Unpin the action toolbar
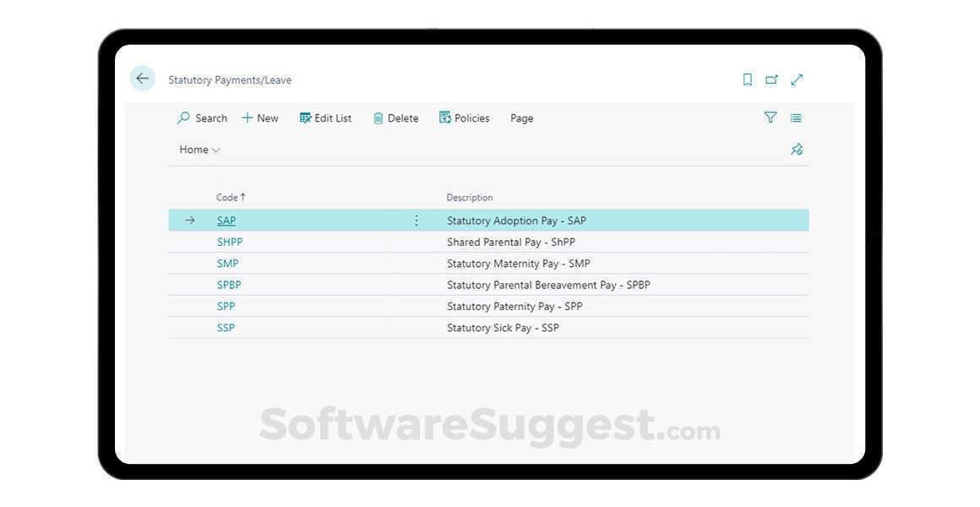980x507 pixels. pos(797,149)
